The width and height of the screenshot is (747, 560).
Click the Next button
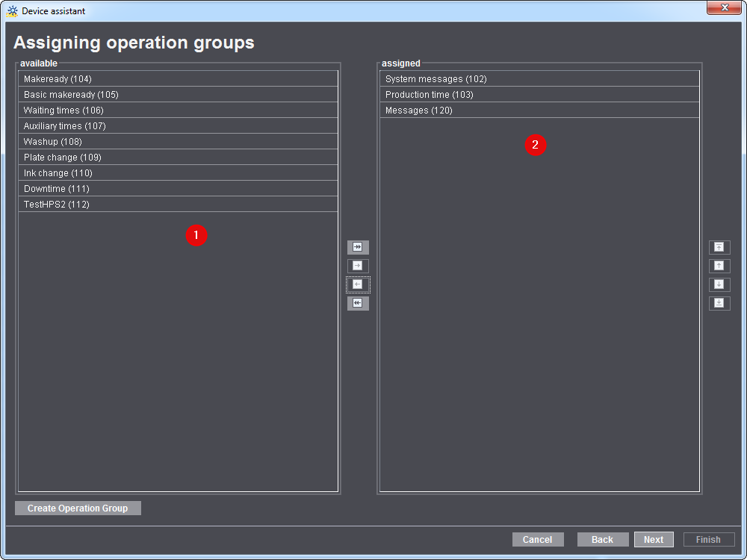click(x=654, y=540)
